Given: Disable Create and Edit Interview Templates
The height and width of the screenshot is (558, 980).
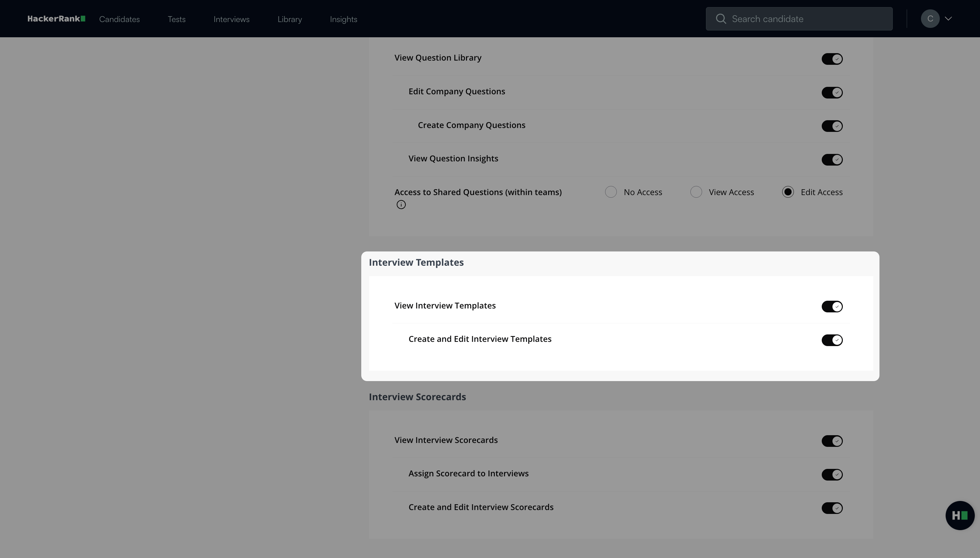Looking at the screenshot, I should click(x=831, y=340).
